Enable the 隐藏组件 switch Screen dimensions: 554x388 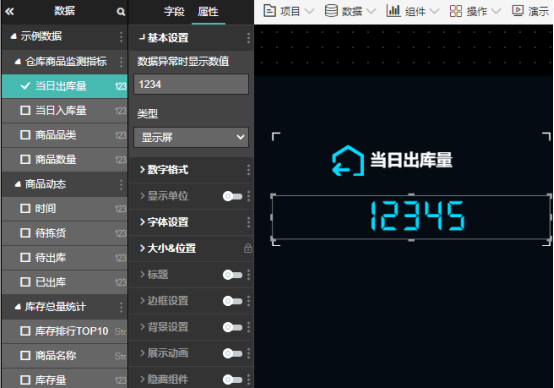click(232, 379)
